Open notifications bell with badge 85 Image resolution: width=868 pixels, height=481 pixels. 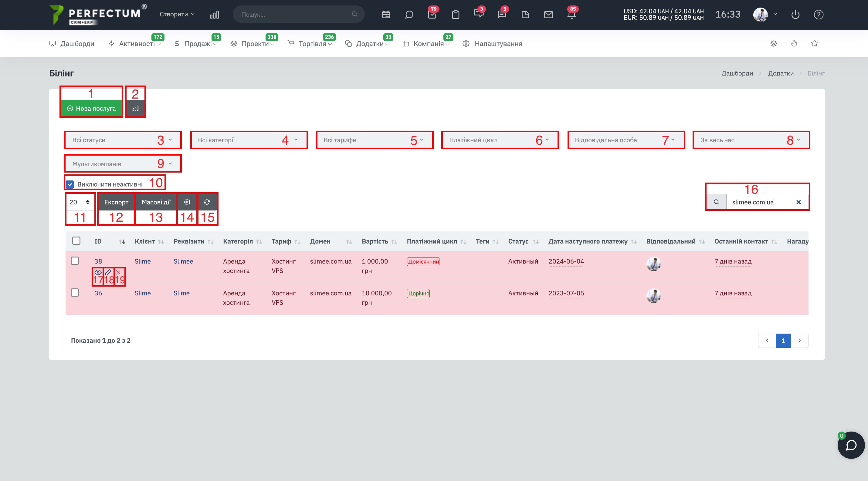(572, 15)
